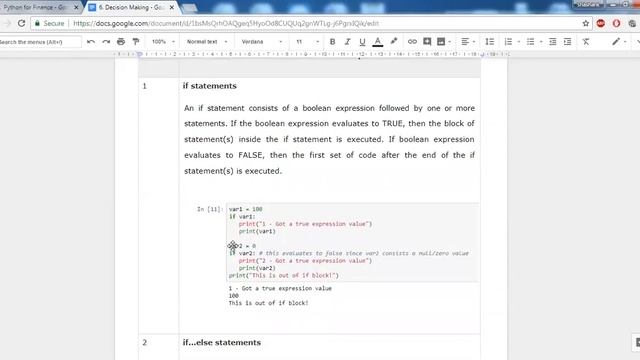640x360 pixels.
Task: Click row number 1 in the table
Action: [x=144, y=86]
